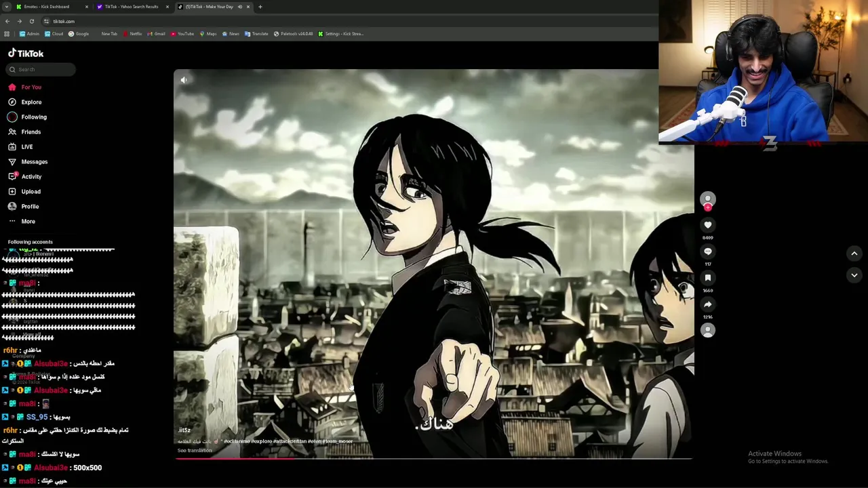Viewport: 868px width, 488px height.
Task: Unmute the video via the speaker icon
Action: pos(184,80)
